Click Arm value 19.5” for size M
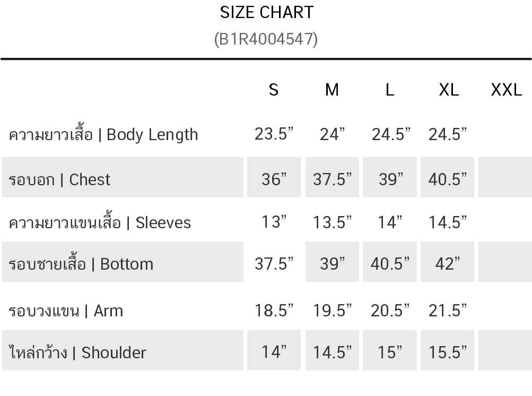 [x=332, y=310]
